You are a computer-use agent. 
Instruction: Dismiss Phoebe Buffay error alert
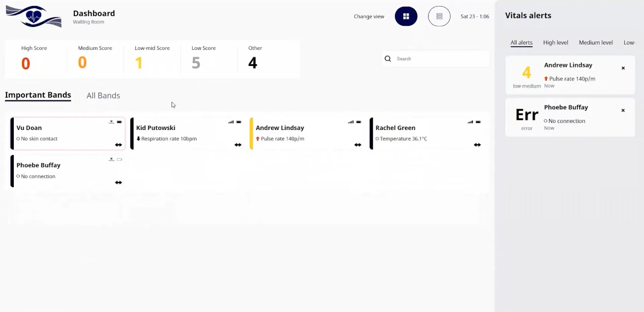pyautogui.click(x=623, y=110)
